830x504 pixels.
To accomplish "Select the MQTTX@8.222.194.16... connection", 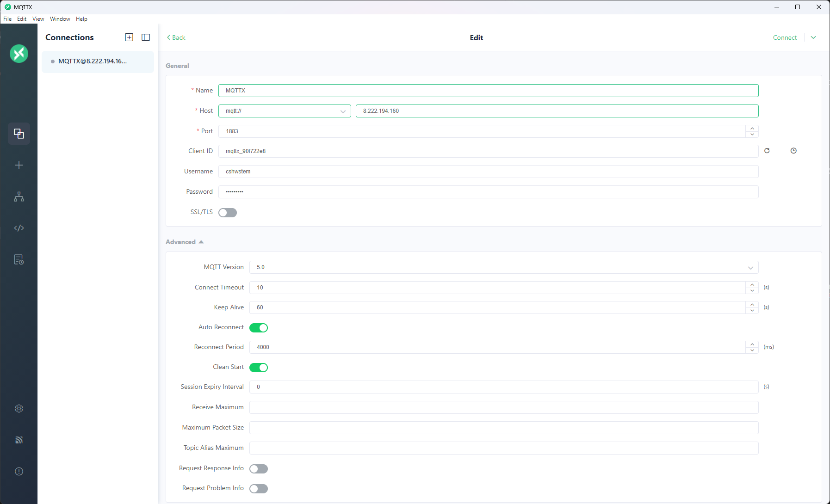I will tap(98, 61).
